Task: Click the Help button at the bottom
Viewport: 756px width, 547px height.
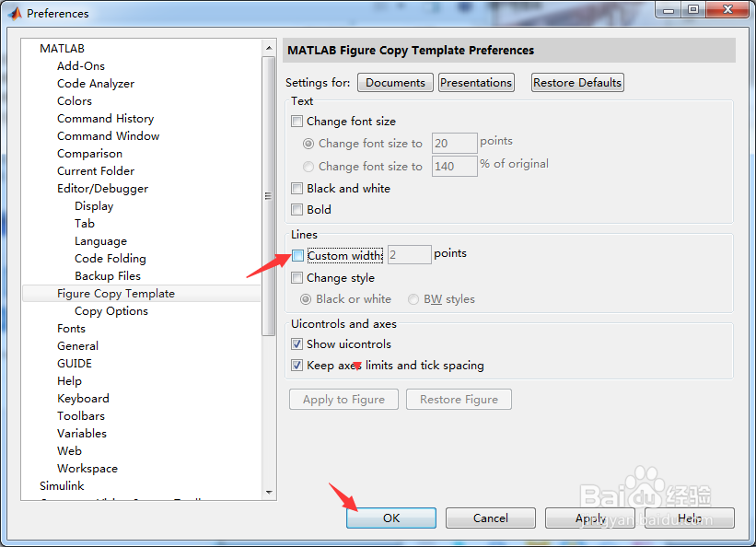Action: (690, 518)
